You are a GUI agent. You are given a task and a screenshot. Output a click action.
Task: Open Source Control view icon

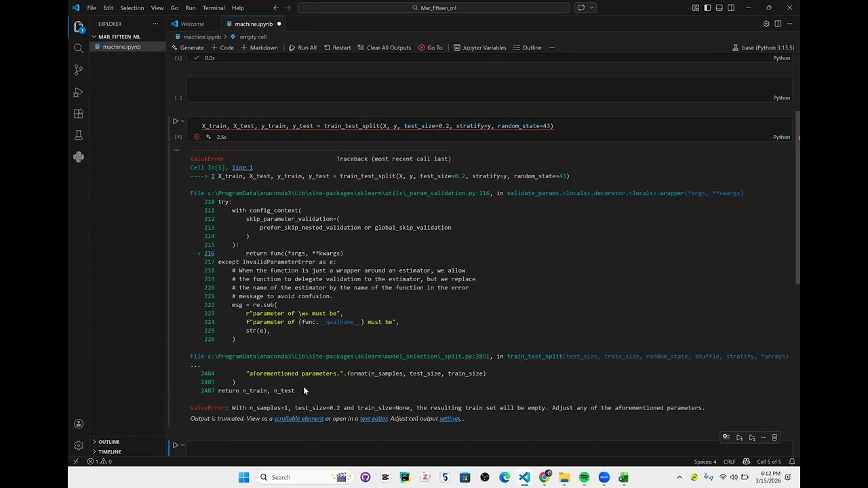click(79, 70)
